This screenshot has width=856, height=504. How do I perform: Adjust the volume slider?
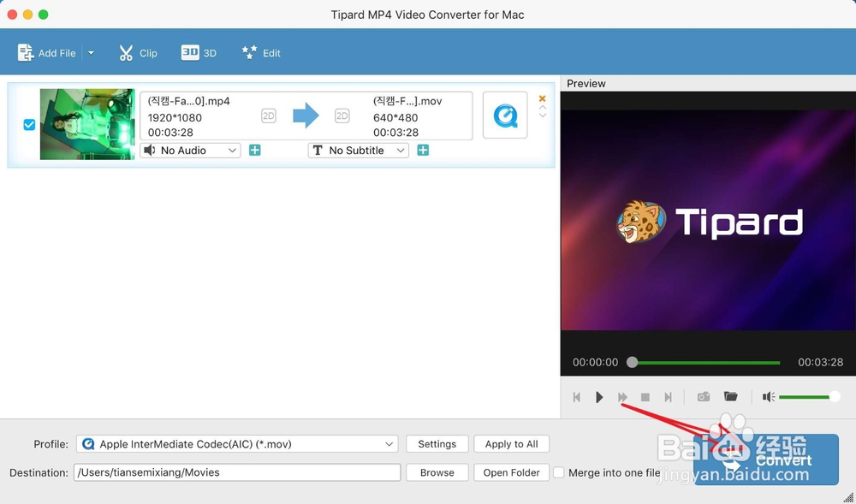click(809, 397)
